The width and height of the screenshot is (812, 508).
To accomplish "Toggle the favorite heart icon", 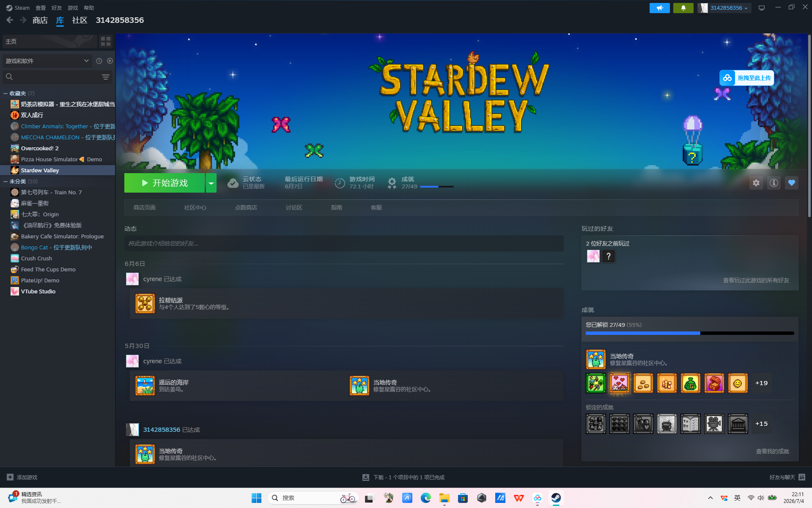I will pos(791,183).
